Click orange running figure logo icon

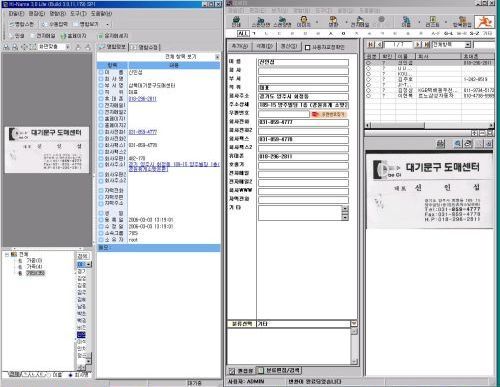485,22
